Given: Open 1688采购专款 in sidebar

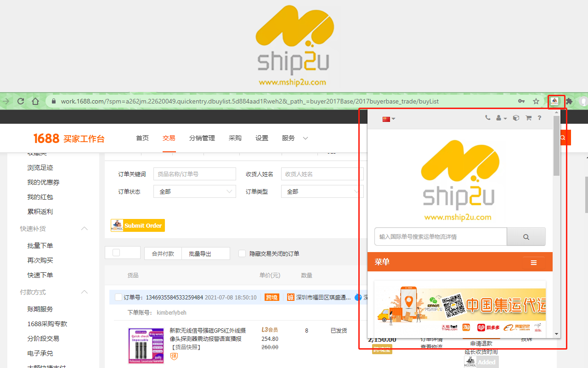Looking at the screenshot, I should [x=47, y=324].
